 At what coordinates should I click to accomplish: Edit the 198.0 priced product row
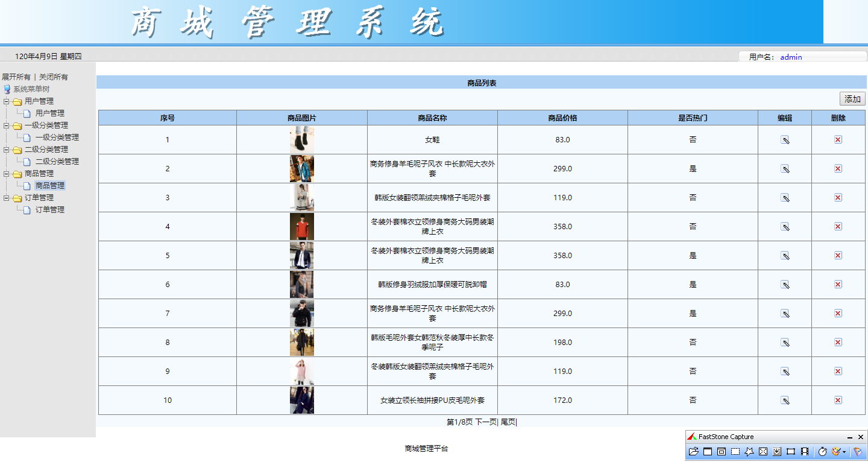click(x=785, y=343)
